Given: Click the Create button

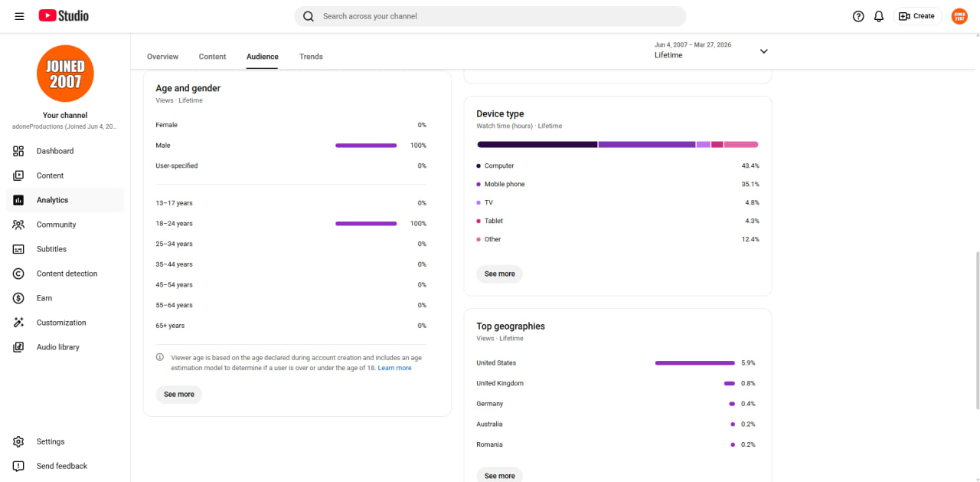Looking at the screenshot, I should point(917,16).
